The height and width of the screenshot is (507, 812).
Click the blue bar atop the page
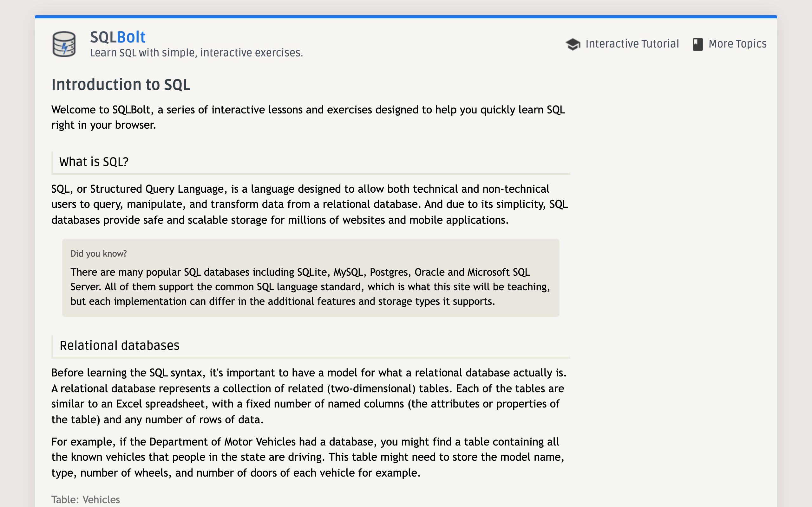[x=406, y=16]
